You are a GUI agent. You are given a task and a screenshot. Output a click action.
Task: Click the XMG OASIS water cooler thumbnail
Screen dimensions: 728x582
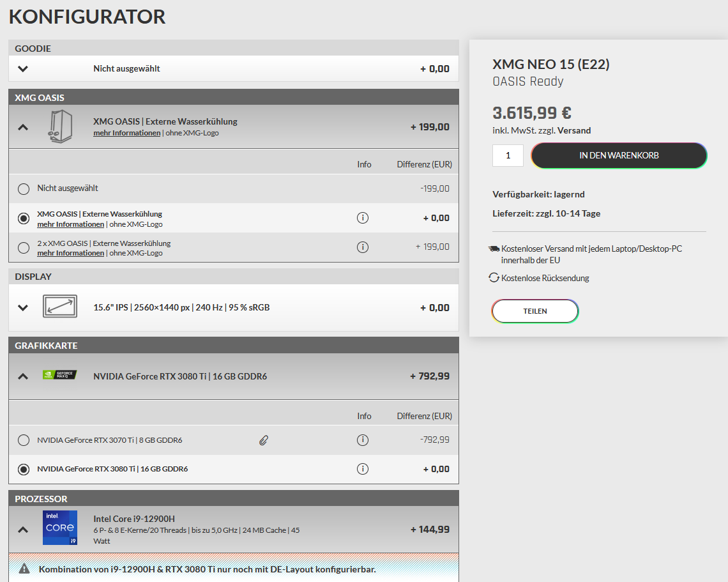pos(61,126)
